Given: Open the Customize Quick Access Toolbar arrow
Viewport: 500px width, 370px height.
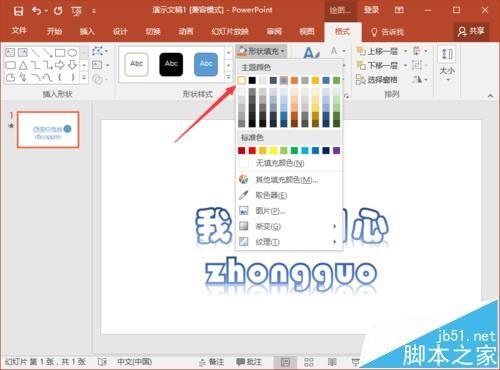Looking at the screenshot, I should point(94,11).
